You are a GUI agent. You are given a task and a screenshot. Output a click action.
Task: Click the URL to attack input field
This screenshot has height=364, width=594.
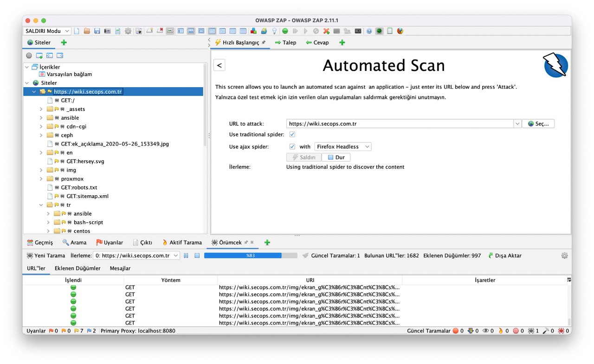point(400,124)
